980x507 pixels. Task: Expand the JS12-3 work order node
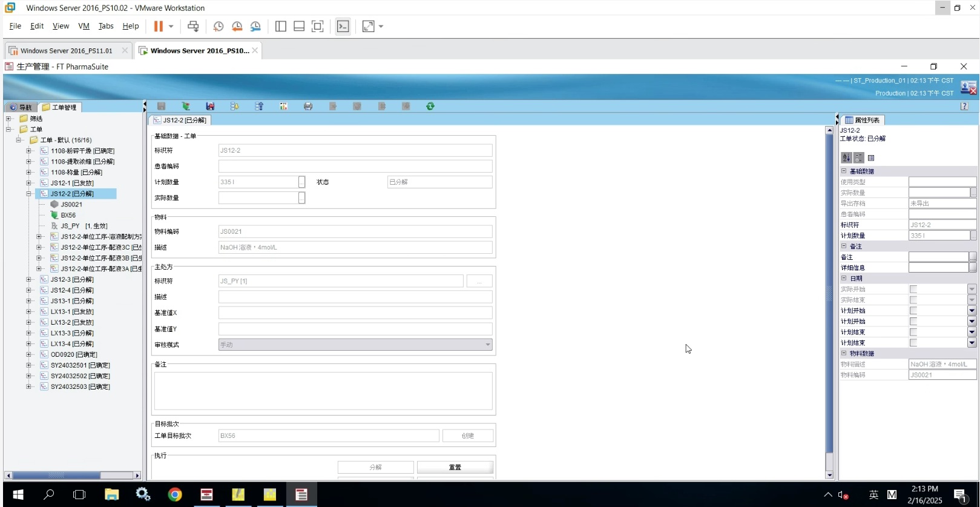(28, 279)
